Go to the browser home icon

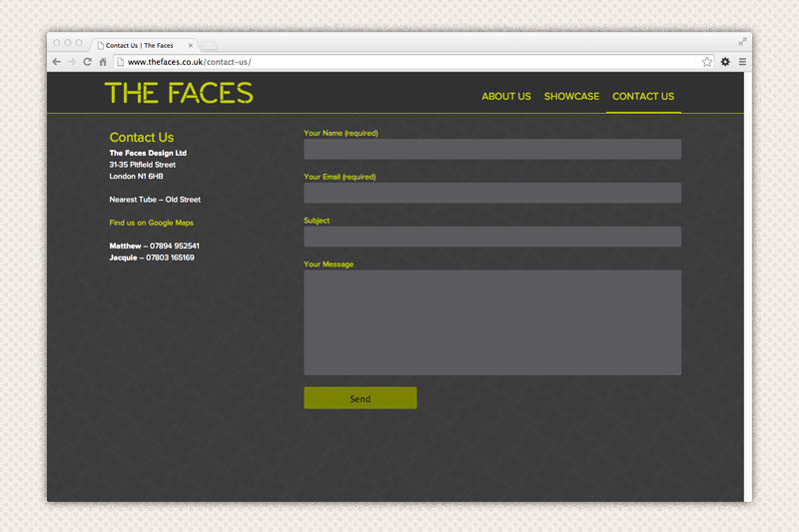[103, 62]
